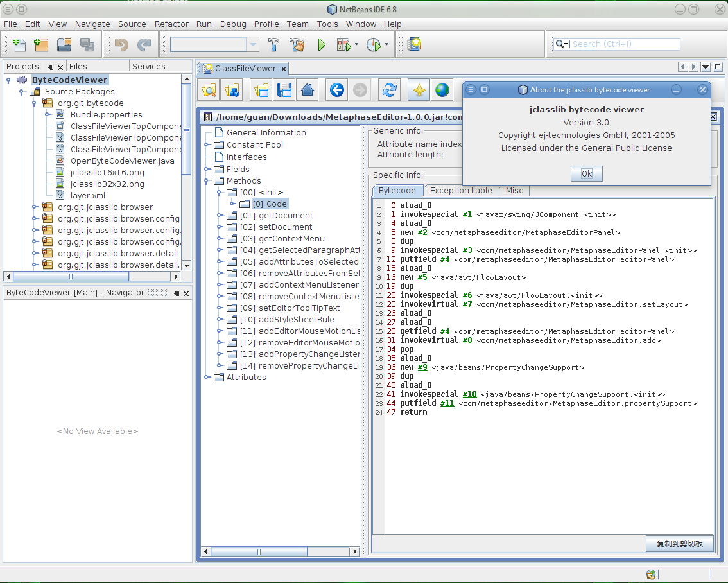728x583 pixels.
Task: Click the Open Project toolbar icon
Action: pyautogui.click(x=64, y=44)
